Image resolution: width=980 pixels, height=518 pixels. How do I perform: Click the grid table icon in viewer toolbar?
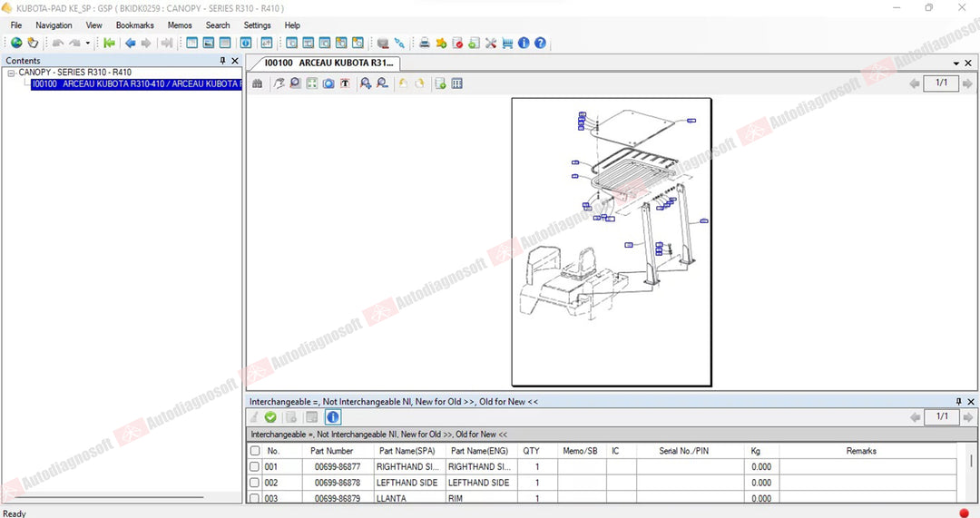(456, 83)
